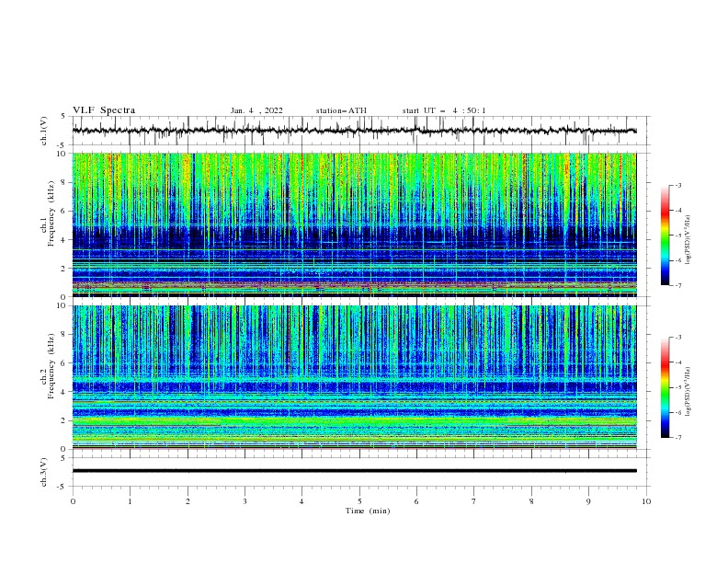Click the ch.1 waveform trace
The height and width of the screenshot is (563, 728).
point(354,131)
